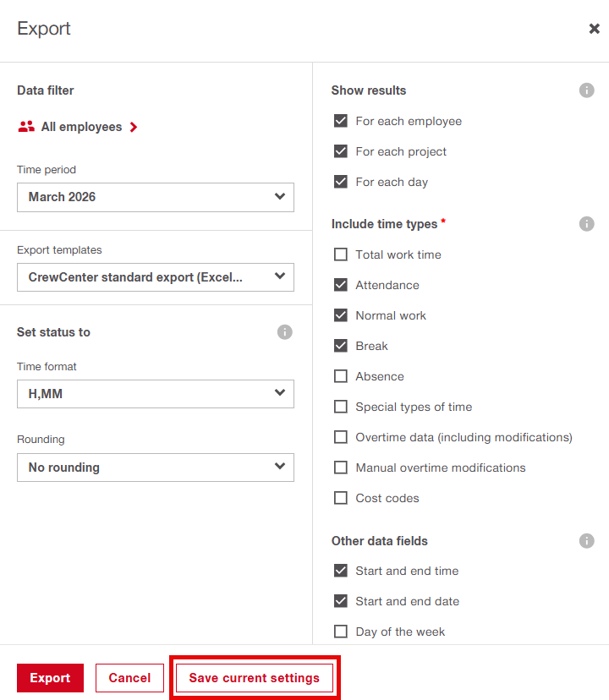The image size is (609, 700).
Task: Open the Time period dropdown
Action: 156,197
